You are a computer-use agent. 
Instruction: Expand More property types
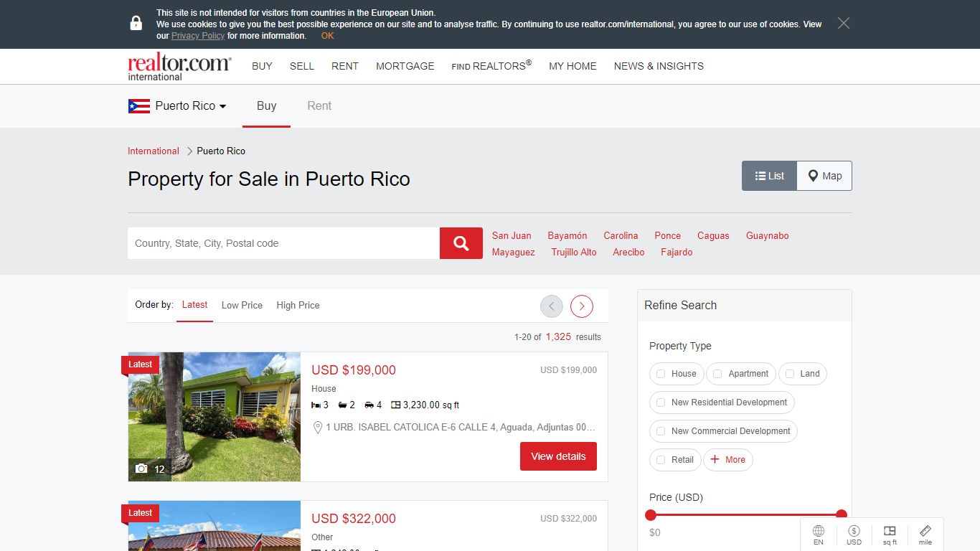727,460
